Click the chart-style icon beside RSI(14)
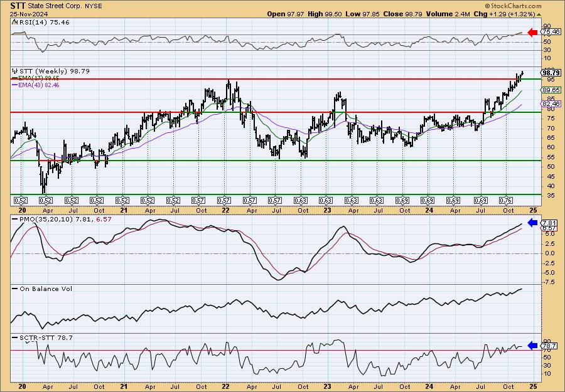Screen dimensions: 565x392 coord(14,23)
